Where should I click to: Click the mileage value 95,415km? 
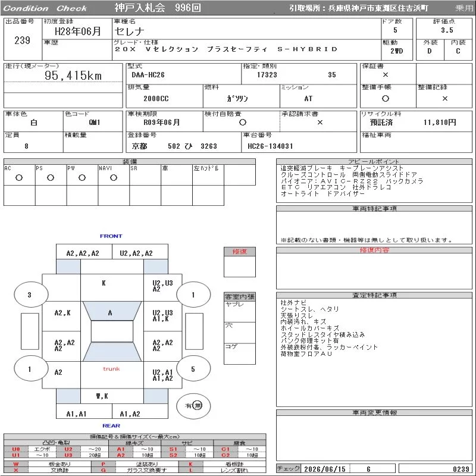click(x=73, y=76)
